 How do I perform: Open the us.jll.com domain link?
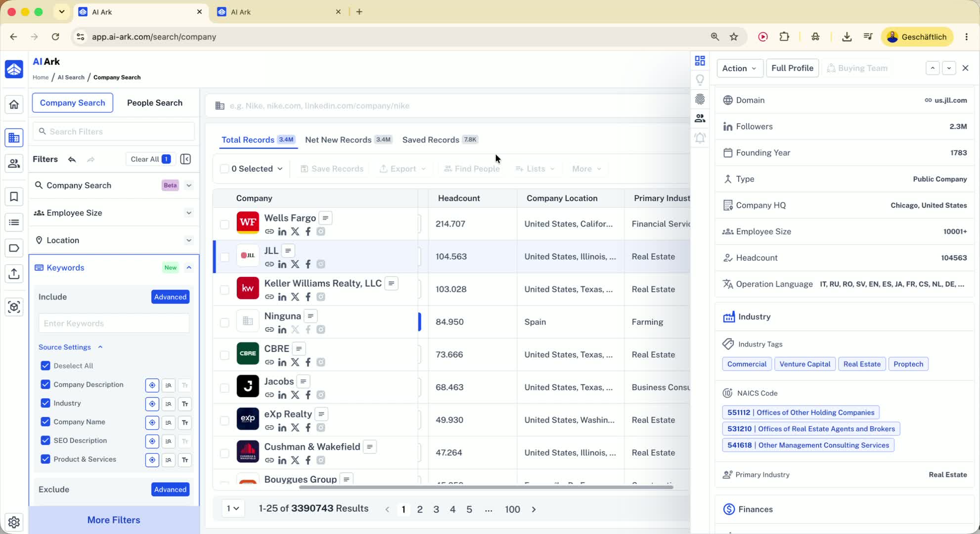pos(946,100)
